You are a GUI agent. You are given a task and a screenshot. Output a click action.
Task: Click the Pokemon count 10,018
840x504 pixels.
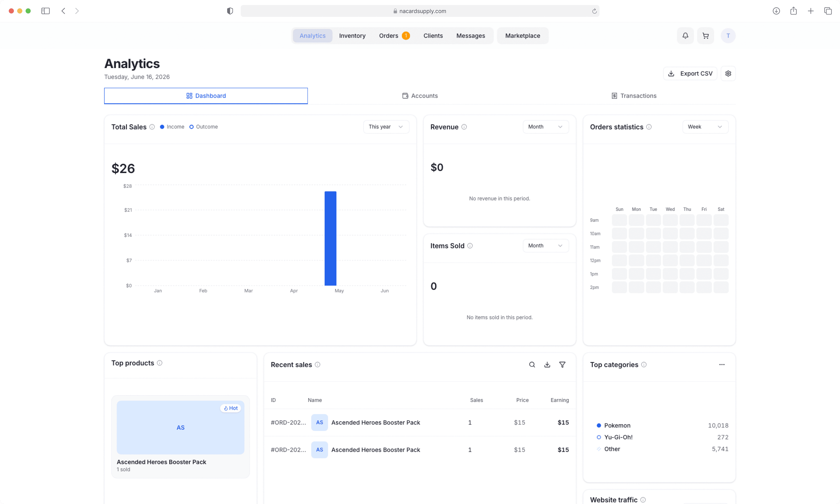click(x=718, y=425)
